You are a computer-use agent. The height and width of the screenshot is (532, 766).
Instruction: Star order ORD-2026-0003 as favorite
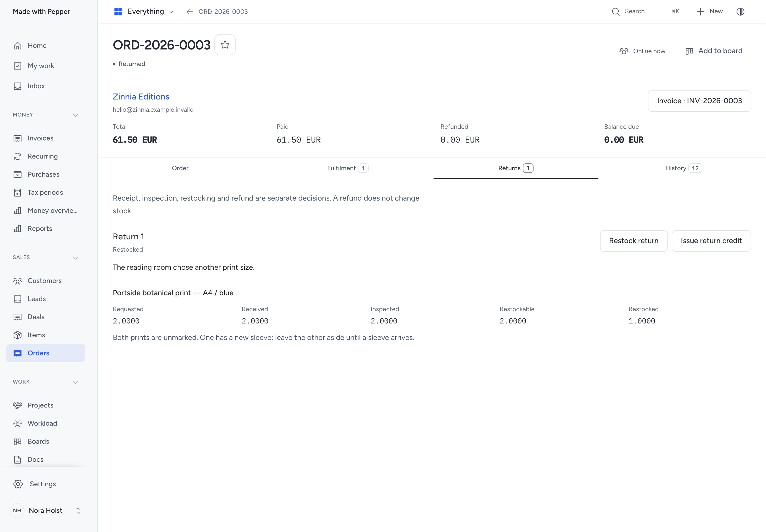225,45
